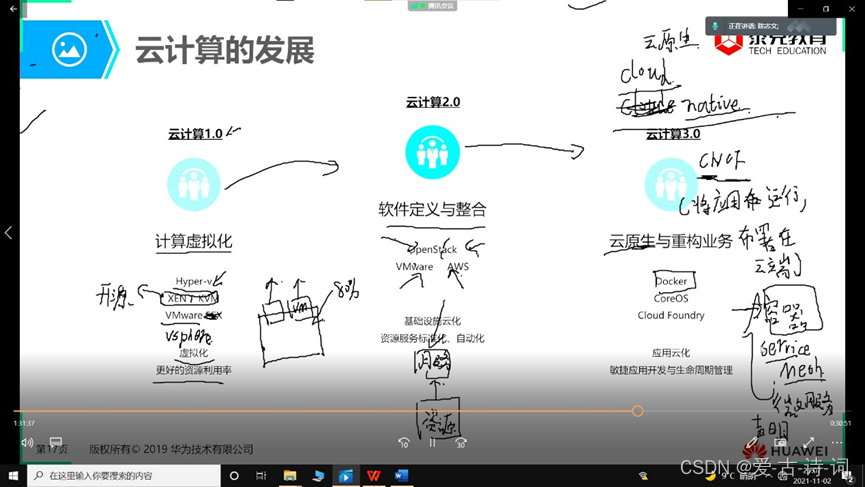The image size is (865, 487).
Task: Enter full screen with diagonal arrows icon
Action: coord(809,442)
